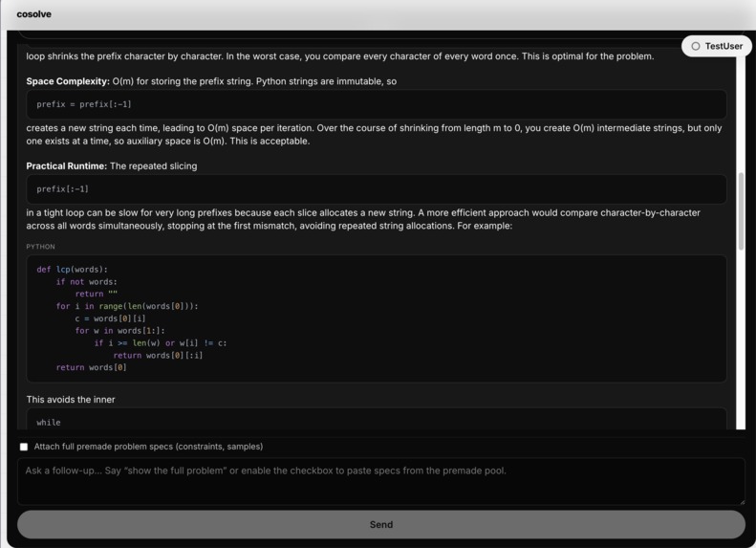The height and width of the screenshot is (548, 756).
Task: Click the sentence starting 'creates a new string'
Action: [x=374, y=135]
